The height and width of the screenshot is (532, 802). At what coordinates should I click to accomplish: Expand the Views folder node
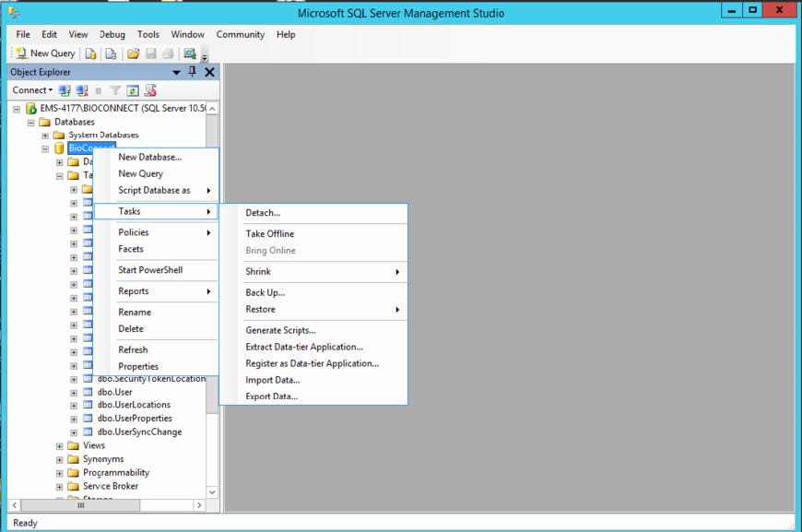pyautogui.click(x=58, y=445)
